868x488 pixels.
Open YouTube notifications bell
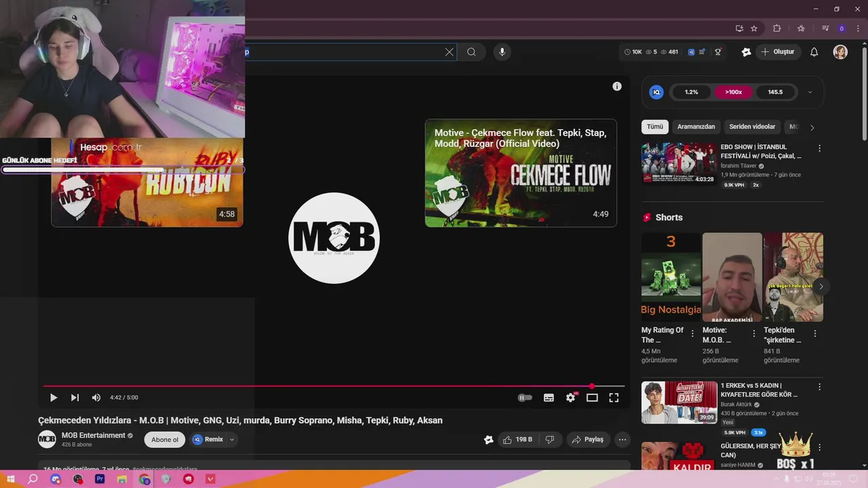(x=814, y=52)
